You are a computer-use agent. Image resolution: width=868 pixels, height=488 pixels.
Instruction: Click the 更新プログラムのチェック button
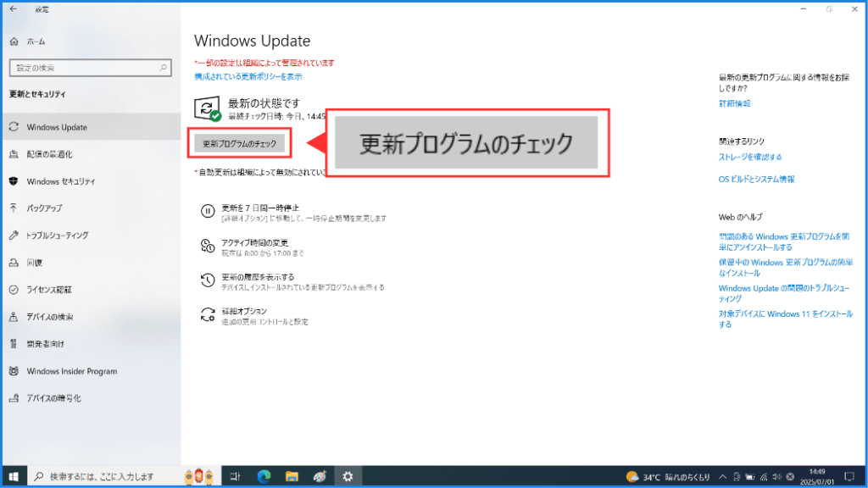point(239,144)
